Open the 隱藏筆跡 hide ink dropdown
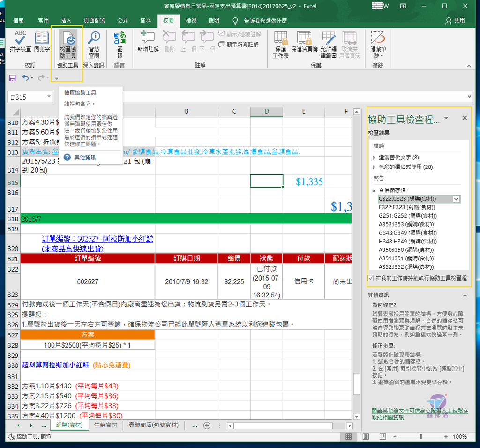The height and width of the screenshot is (448, 480). click(378, 45)
